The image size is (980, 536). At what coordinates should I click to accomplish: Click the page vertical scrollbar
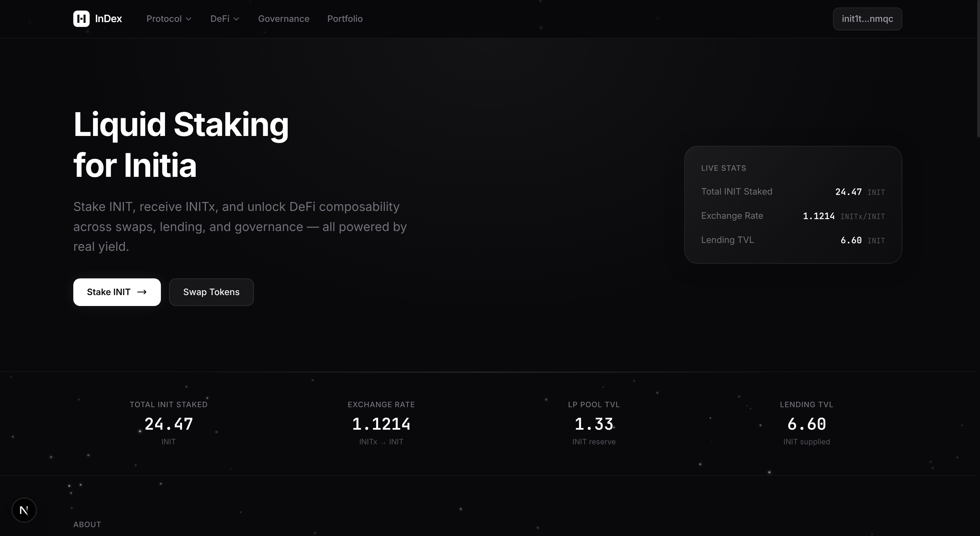(979, 68)
